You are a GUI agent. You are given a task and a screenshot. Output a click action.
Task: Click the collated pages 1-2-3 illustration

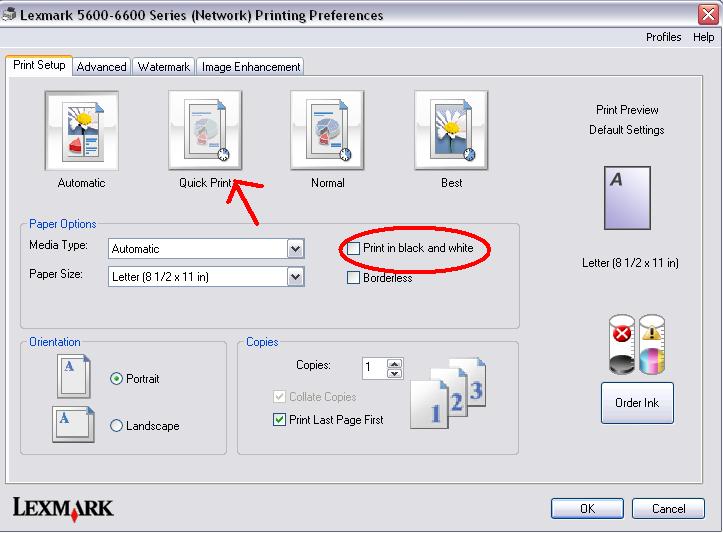[x=448, y=393]
